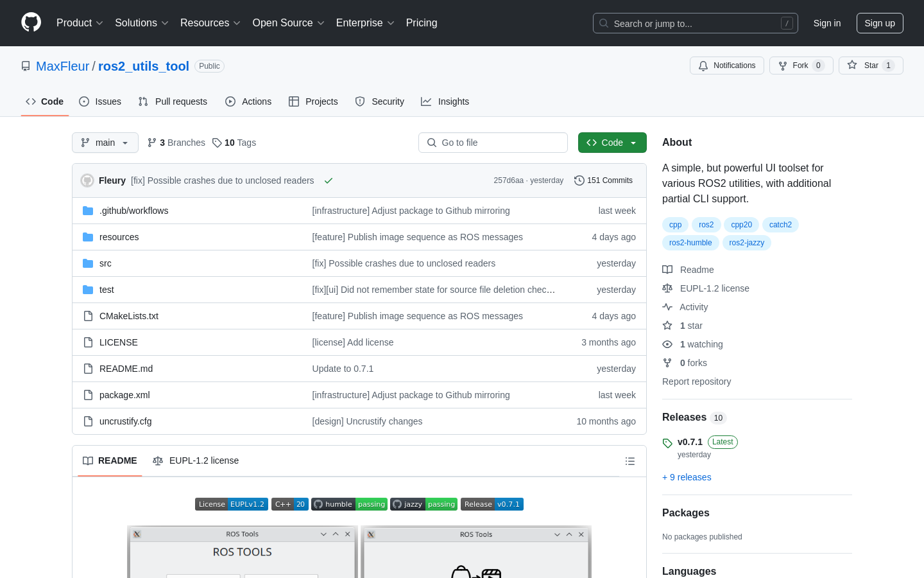924x578 pixels.
Task: Click the v0.7.1 release tag icon
Action: tap(667, 443)
